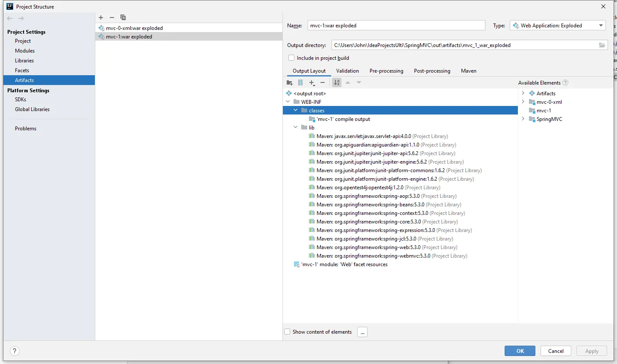This screenshot has height=364, width=617.
Task: Select mvc-0-xml:war exploded artifact
Action: tap(188, 28)
